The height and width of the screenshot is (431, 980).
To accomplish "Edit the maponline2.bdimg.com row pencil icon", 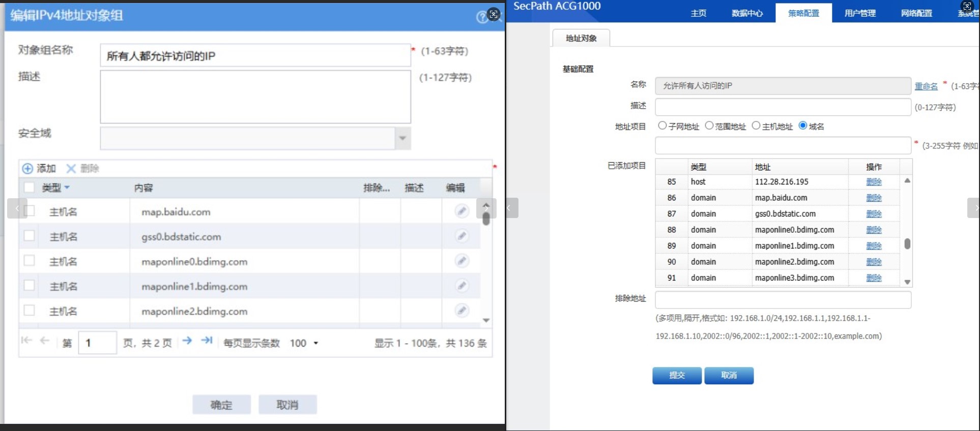I will (462, 310).
